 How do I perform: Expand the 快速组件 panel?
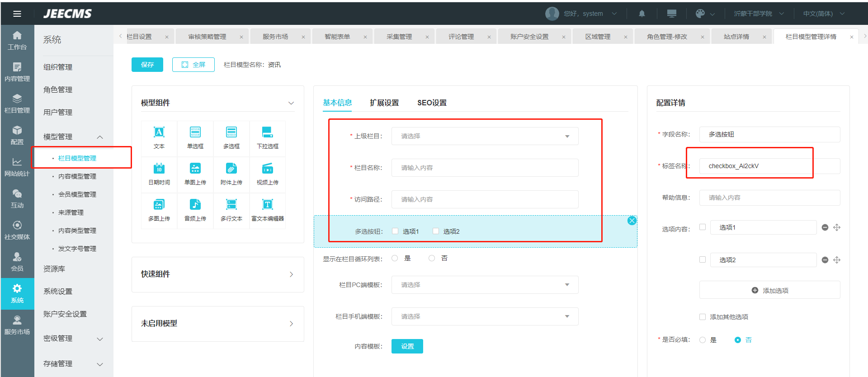coord(217,274)
